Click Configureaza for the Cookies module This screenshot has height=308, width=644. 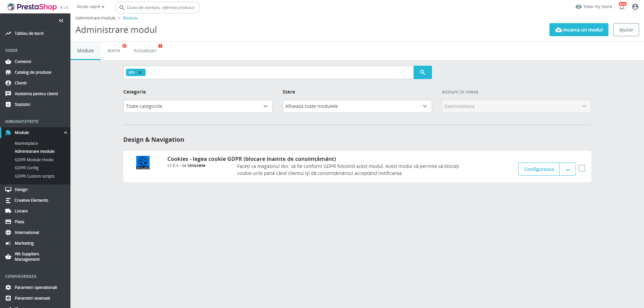[x=539, y=169]
